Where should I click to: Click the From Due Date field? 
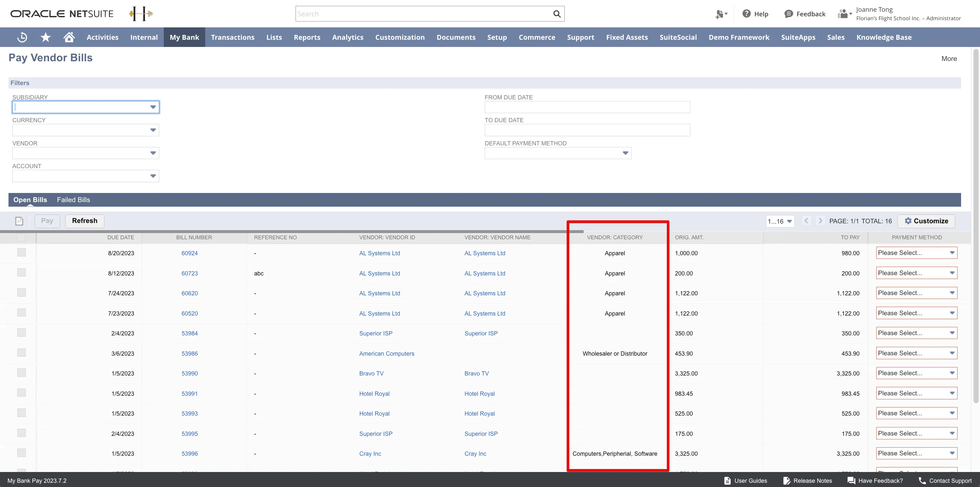click(587, 107)
